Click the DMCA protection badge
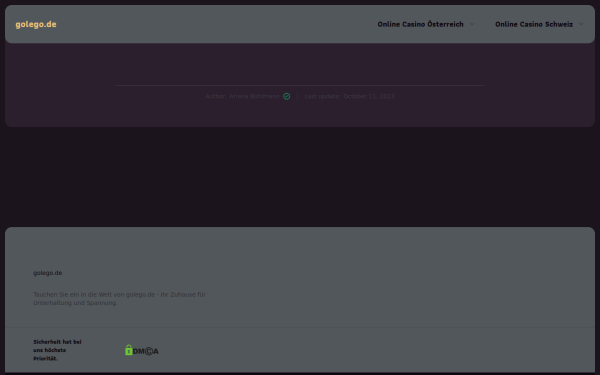Screen dimensions: 600x375 pyautogui.click(x=142, y=350)
